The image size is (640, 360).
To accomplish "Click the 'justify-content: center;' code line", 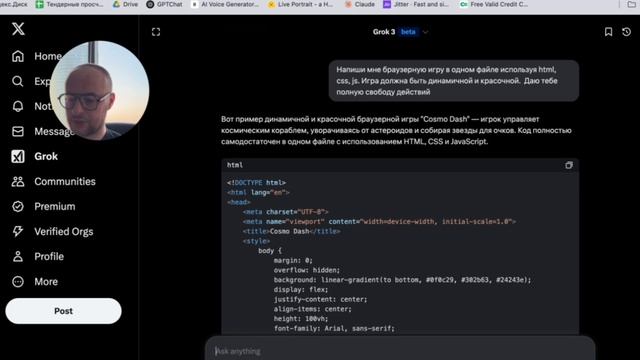I will click(x=320, y=299).
